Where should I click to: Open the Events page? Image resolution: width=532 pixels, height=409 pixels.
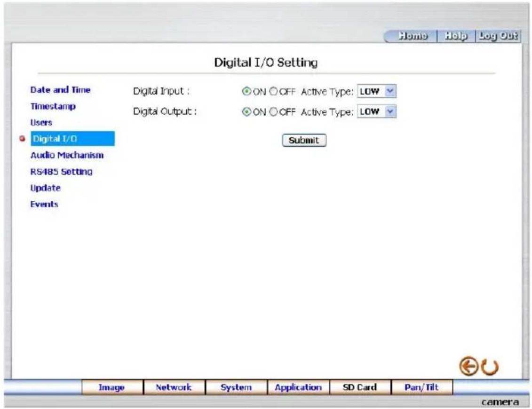click(44, 204)
